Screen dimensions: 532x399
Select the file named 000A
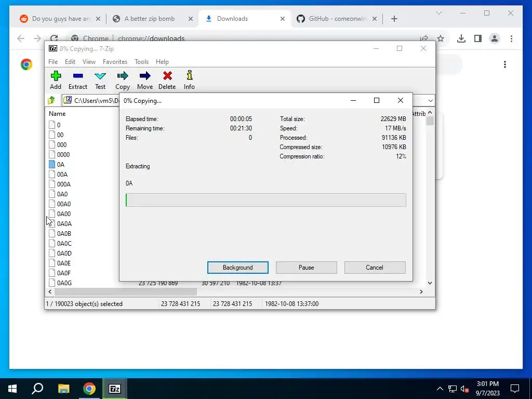coord(60,184)
